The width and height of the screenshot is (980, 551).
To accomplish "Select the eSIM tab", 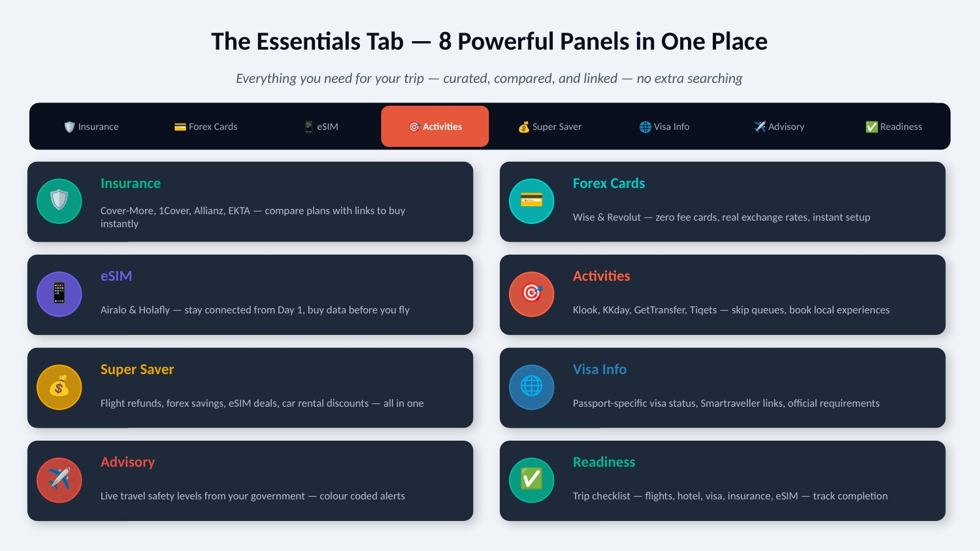I will pos(321,127).
